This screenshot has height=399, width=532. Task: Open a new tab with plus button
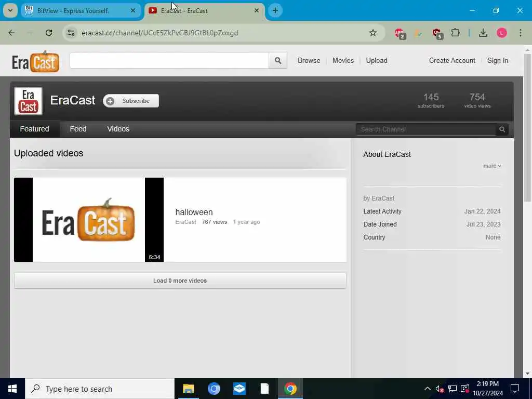click(x=275, y=10)
